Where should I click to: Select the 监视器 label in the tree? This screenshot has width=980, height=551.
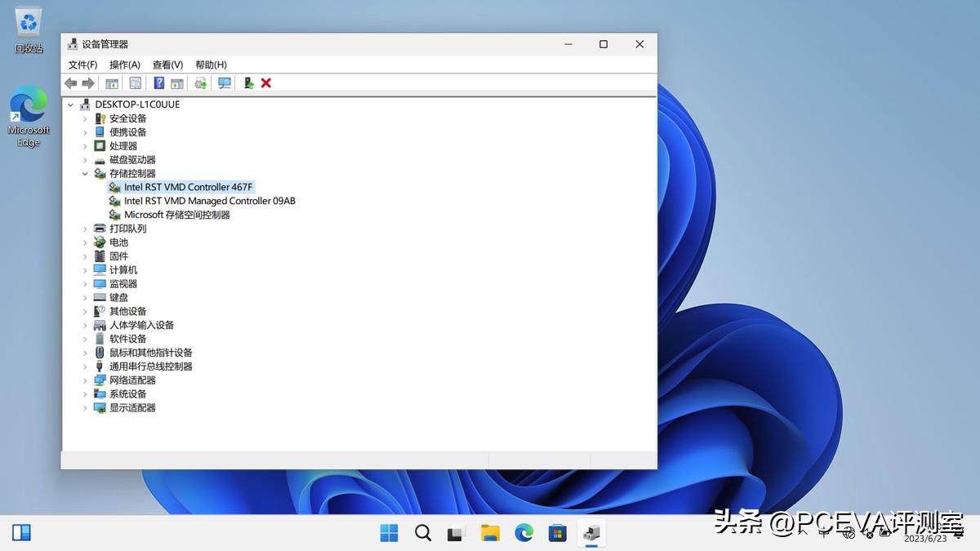coord(123,284)
